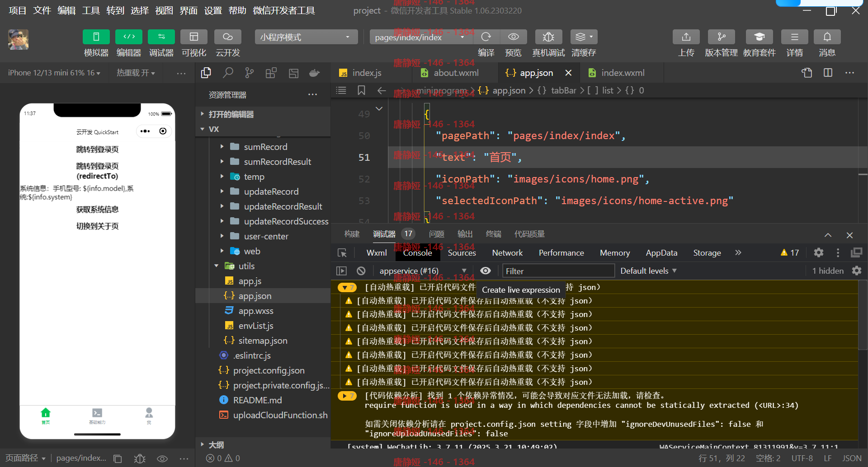Open version management
868x467 pixels.
click(722, 37)
